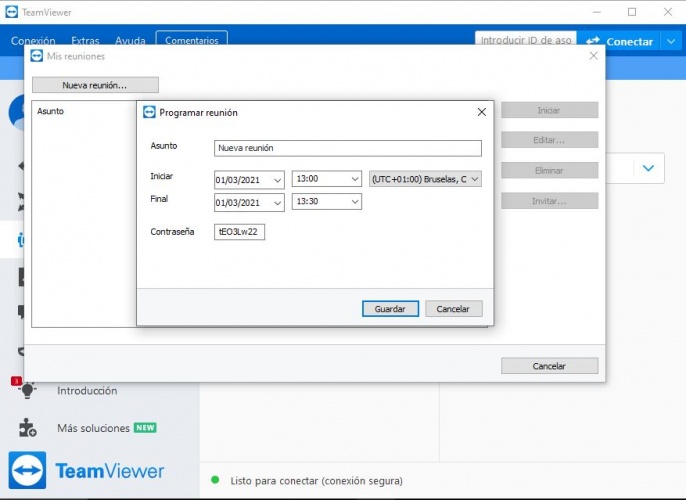Viewport: 686px width, 500px height.
Task: Open the Final time 13:30 dropdown
Action: [x=355, y=202]
